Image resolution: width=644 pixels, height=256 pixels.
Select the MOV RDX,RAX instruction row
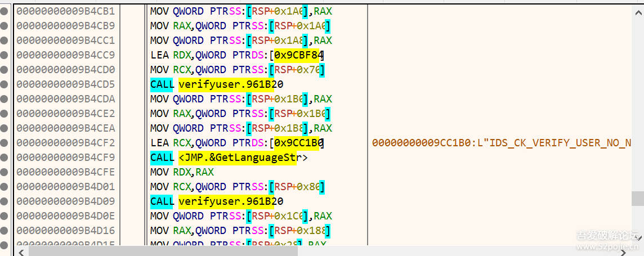click(182, 172)
